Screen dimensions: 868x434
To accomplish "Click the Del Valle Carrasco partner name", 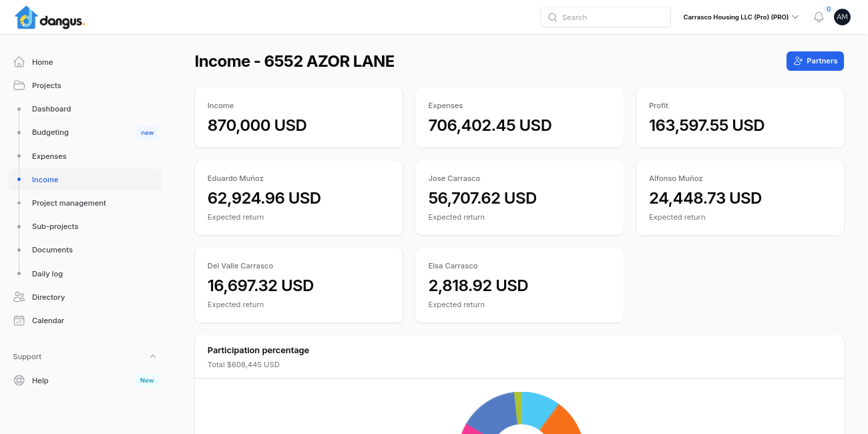I will [x=240, y=266].
